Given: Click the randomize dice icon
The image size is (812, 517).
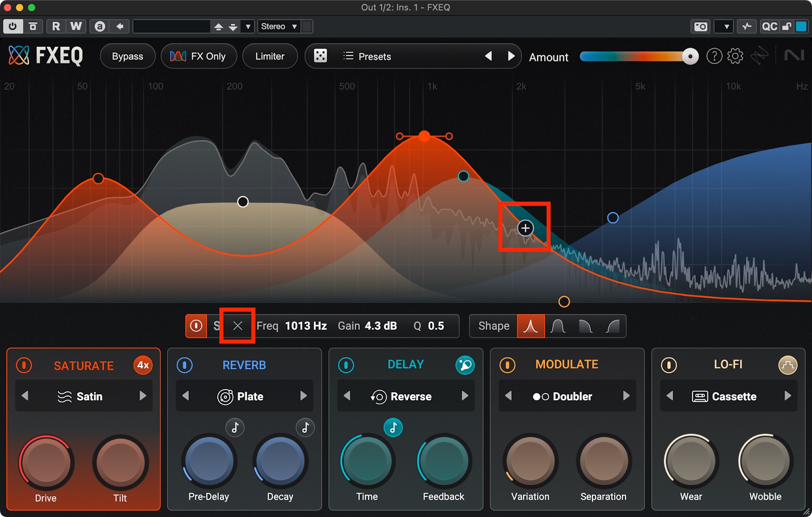Looking at the screenshot, I should click(x=320, y=56).
